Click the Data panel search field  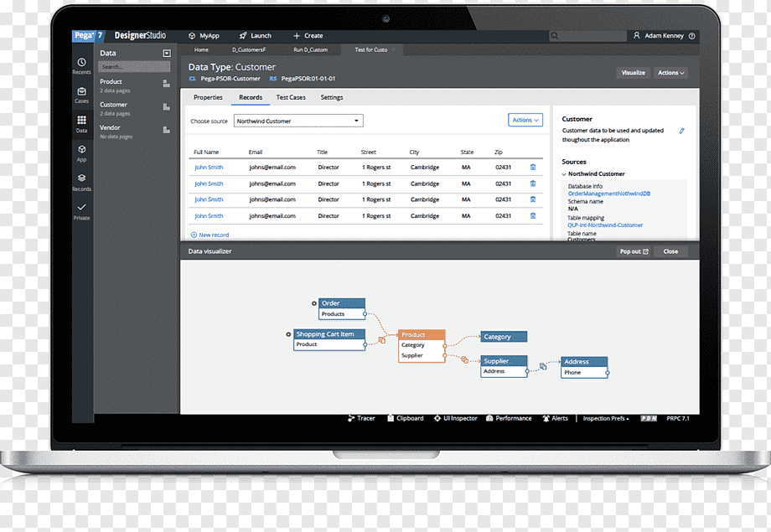[x=134, y=67]
